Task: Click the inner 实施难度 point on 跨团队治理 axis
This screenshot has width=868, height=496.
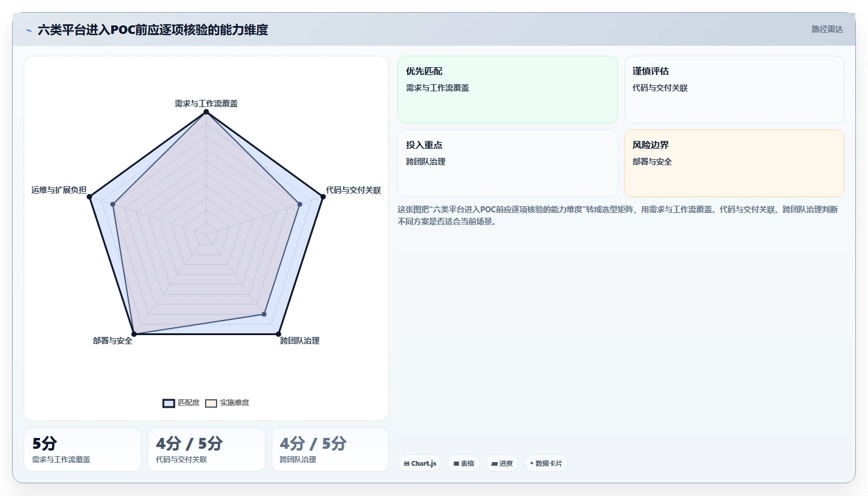Action: tap(264, 314)
